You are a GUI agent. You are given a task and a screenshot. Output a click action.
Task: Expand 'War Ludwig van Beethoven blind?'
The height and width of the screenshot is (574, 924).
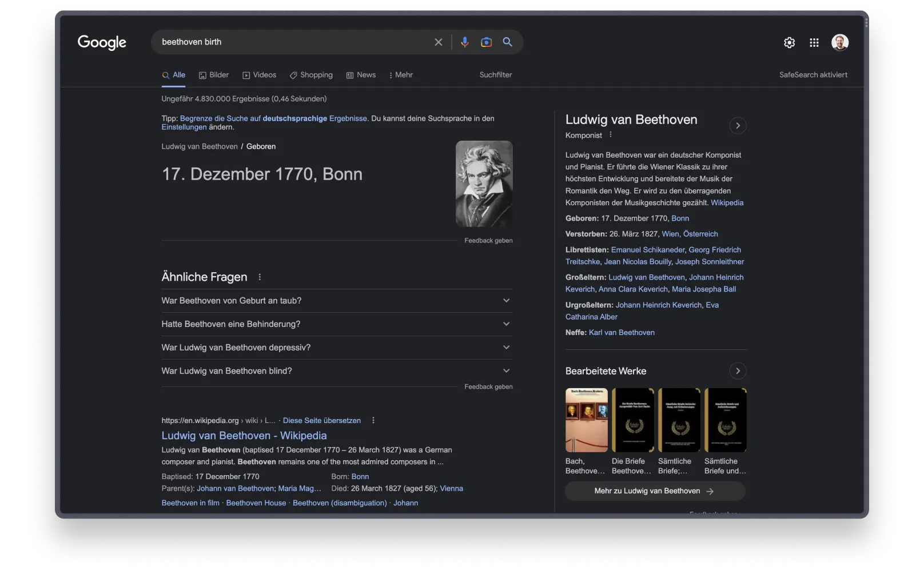337,371
